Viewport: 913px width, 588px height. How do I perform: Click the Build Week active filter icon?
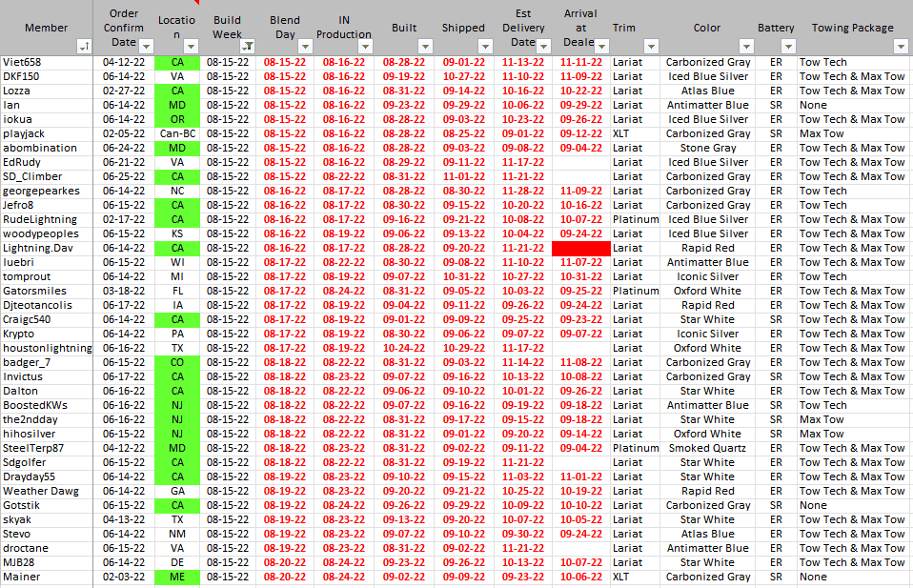[247, 46]
